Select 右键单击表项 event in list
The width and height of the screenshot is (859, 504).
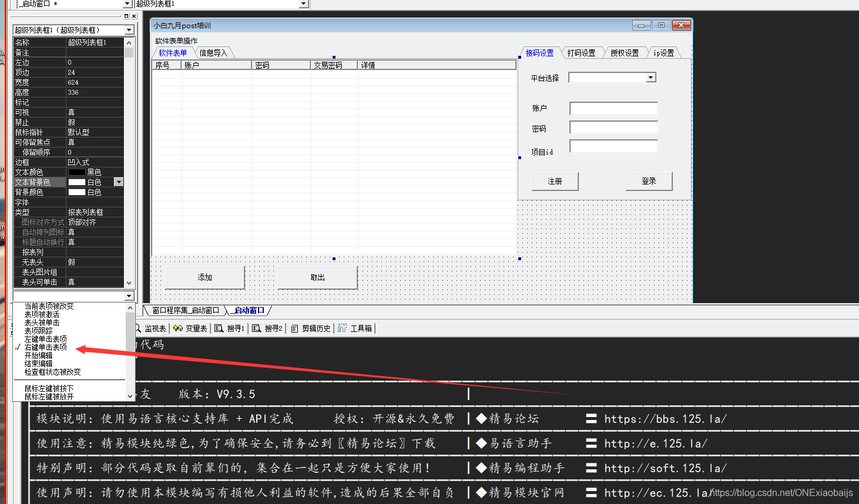tap(46, 347)
